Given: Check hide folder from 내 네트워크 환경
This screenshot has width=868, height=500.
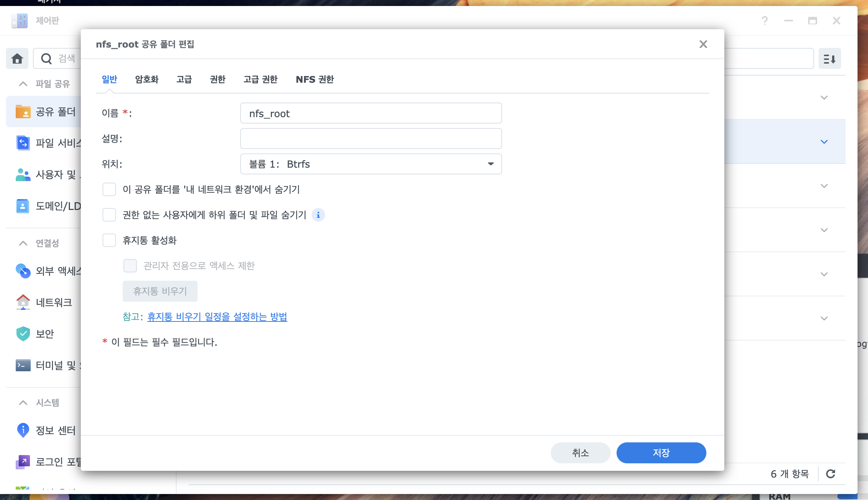Looking at the screenshot, I should pos(109,189).
